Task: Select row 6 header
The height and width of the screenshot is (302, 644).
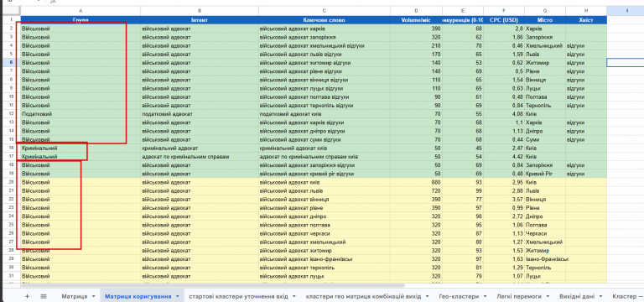Action: [11, 62]
